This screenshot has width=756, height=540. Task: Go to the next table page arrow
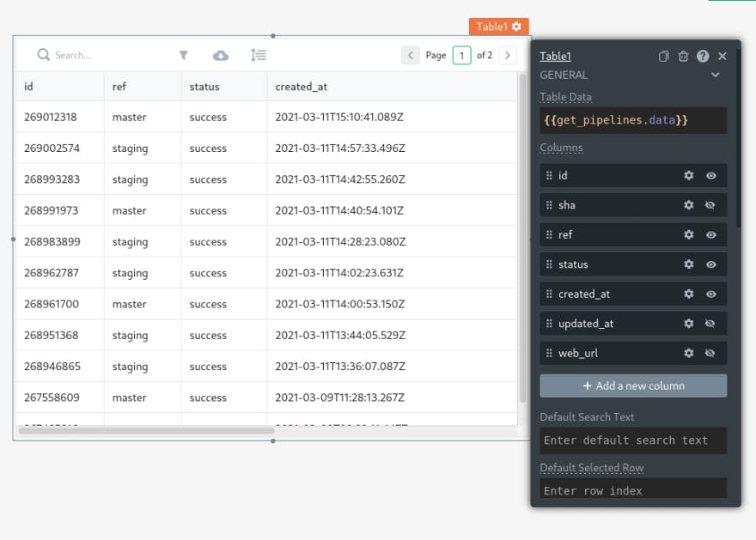(x=508, y=55)
